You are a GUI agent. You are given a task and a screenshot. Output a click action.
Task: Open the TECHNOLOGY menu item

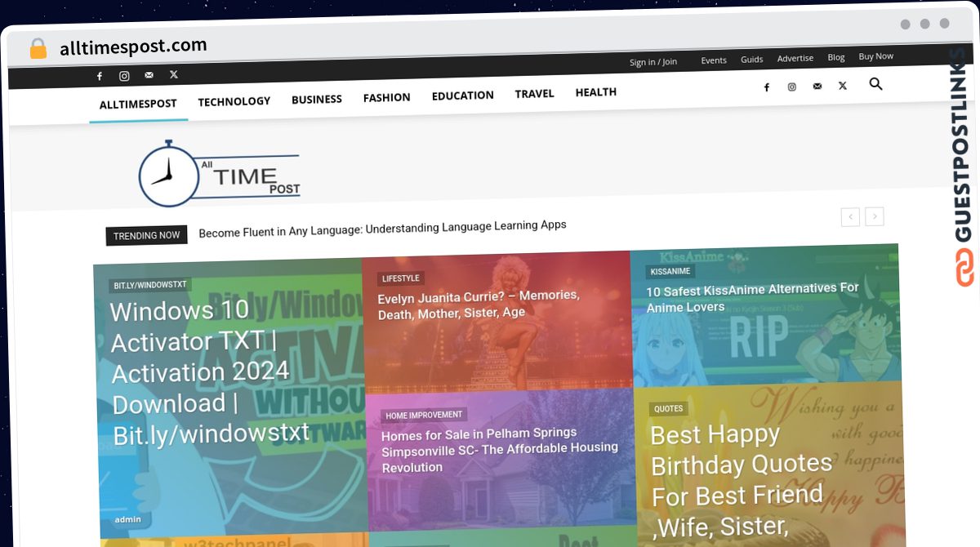point(234,101)
